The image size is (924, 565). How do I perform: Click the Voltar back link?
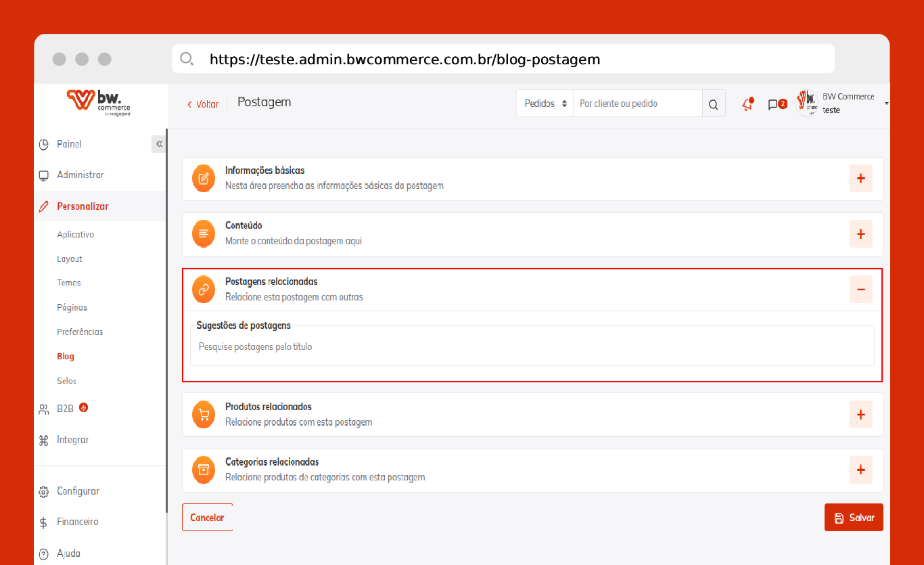tap(203, 104)
